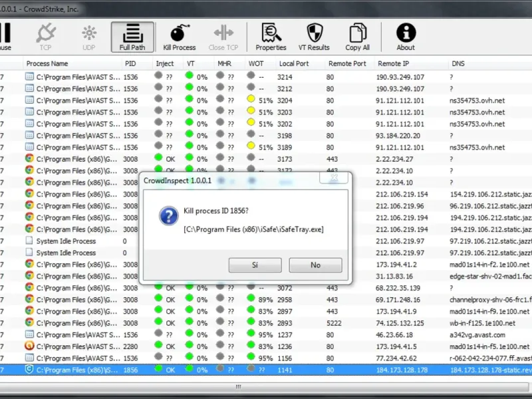Screen dimensions: 532x399
Task: Toggle the UDP filter icon
Action: coord(88,37)
